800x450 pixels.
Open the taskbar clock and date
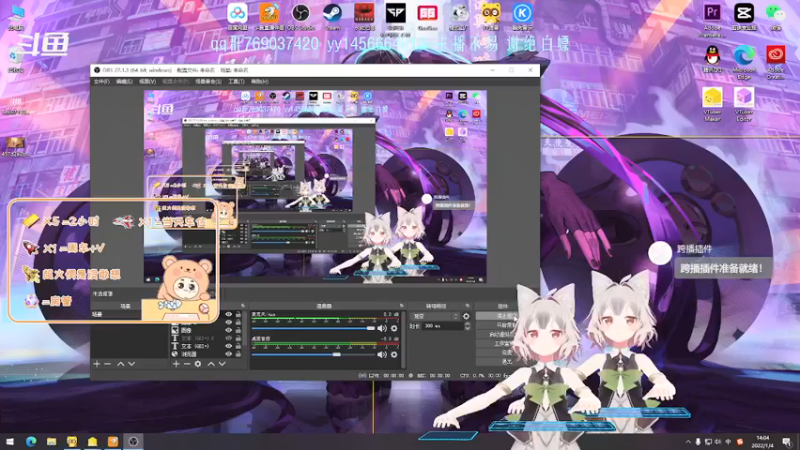point(763,441)
